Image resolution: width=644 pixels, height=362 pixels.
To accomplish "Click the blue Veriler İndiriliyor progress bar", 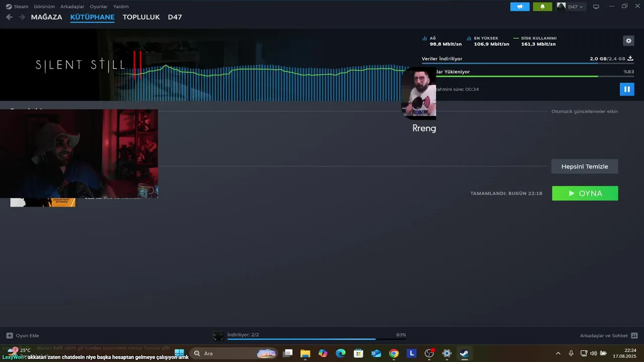I will pos(527,63).
